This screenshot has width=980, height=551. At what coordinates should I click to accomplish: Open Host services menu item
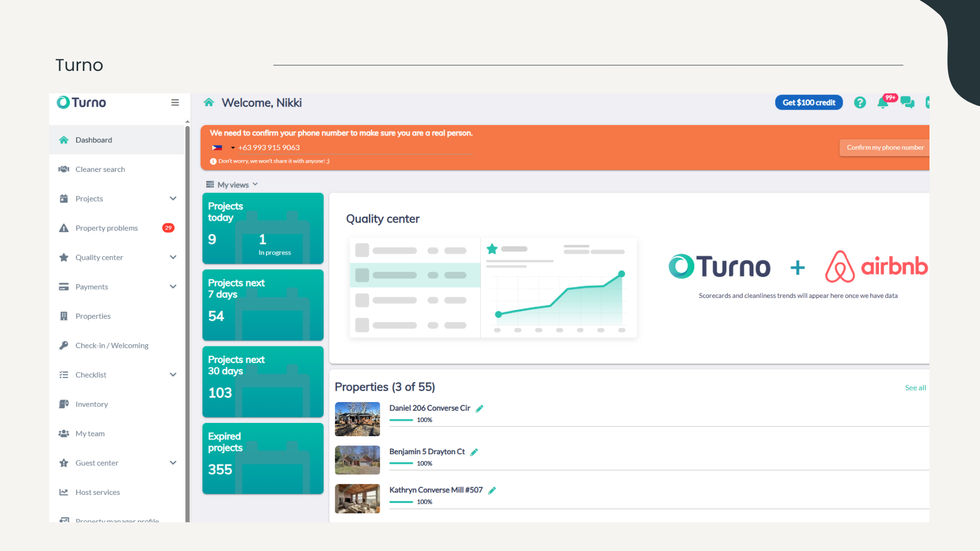(x=116, y=492)
